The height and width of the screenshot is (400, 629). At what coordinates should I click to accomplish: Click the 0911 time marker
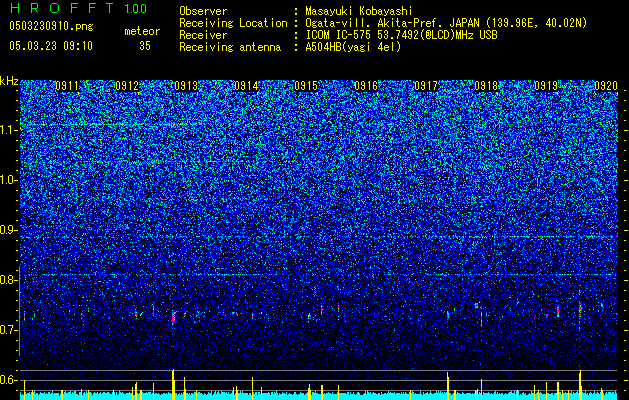point(67,86)
